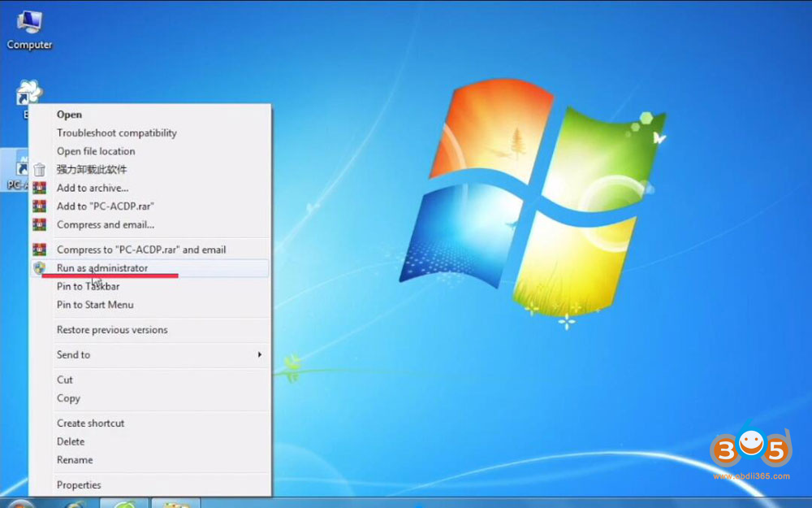Click the trash can uninstall icon in menu
The width and height of the screenshot is (812, 508).
pos(39,170)
